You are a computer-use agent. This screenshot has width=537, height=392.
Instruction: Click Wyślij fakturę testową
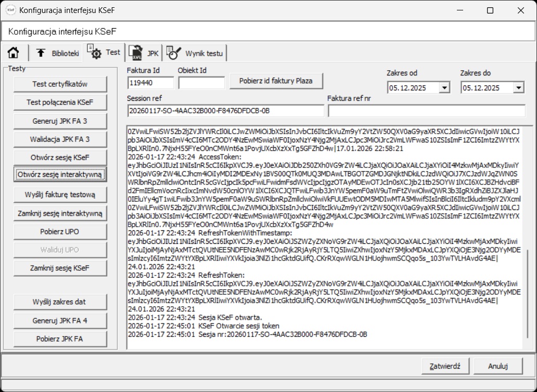pyautogui.click(x=60, y=194)
